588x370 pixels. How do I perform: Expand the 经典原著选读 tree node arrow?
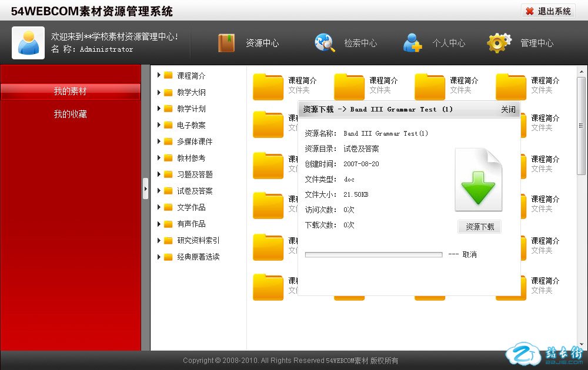point(159,257)
